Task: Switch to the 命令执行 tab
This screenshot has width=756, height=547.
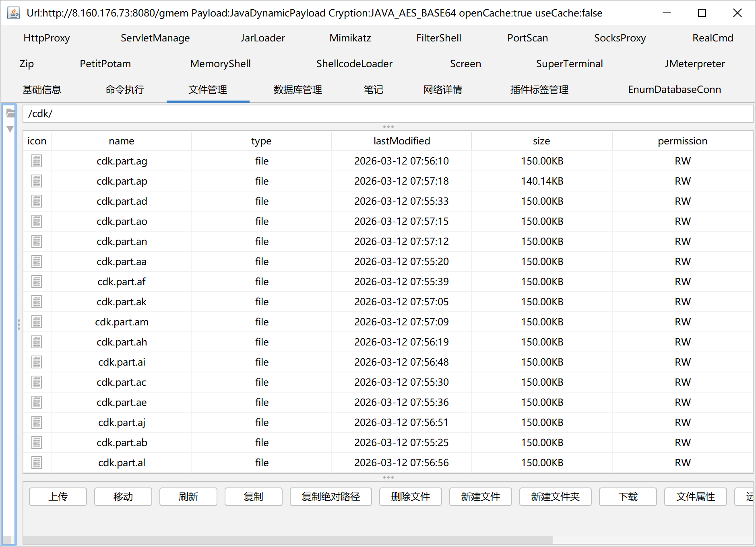Action: click(x=124, y=90)
